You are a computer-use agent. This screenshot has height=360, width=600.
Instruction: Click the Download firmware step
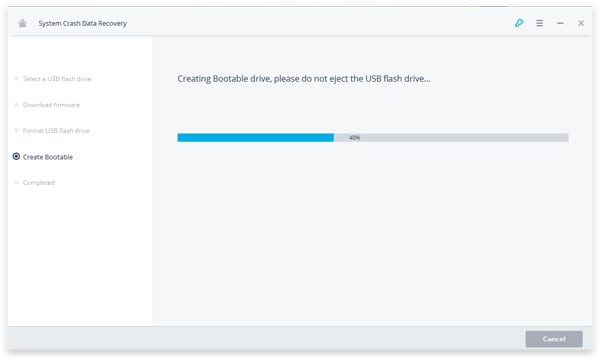pos(51,105)
